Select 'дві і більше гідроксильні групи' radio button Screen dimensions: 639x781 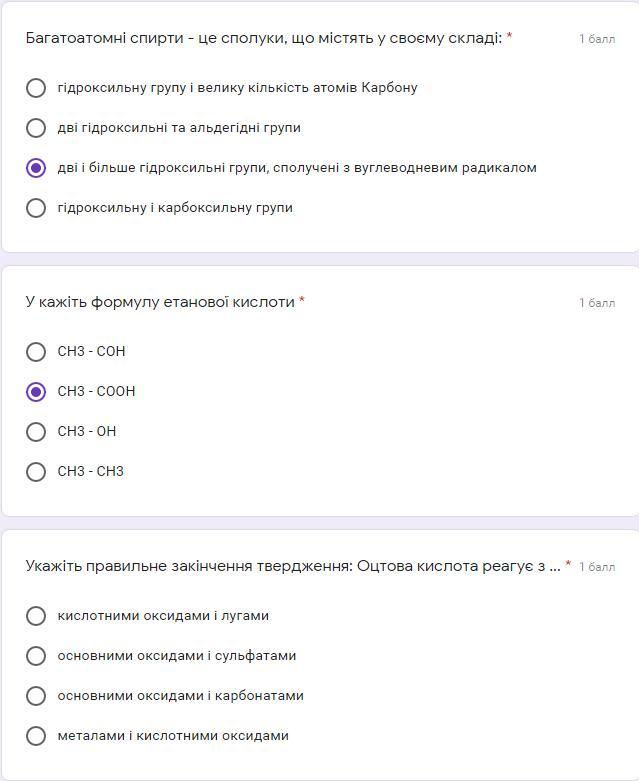[36, 168]
